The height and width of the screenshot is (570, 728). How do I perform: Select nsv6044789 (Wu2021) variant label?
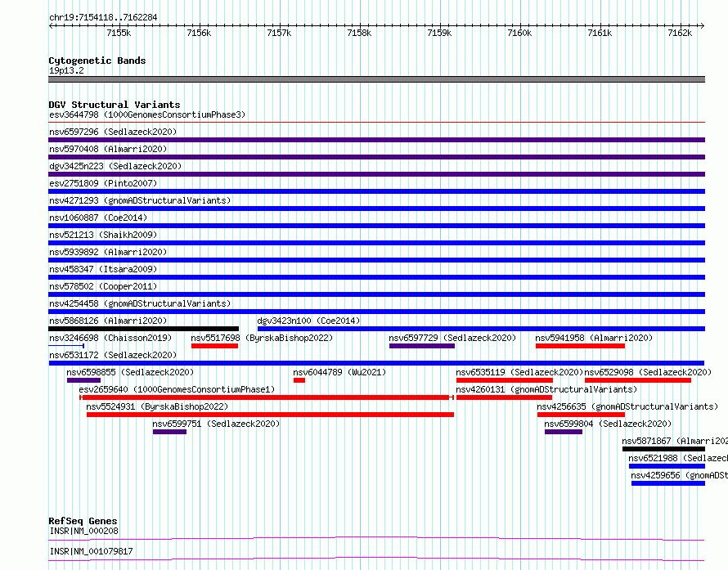pos(339,372)
